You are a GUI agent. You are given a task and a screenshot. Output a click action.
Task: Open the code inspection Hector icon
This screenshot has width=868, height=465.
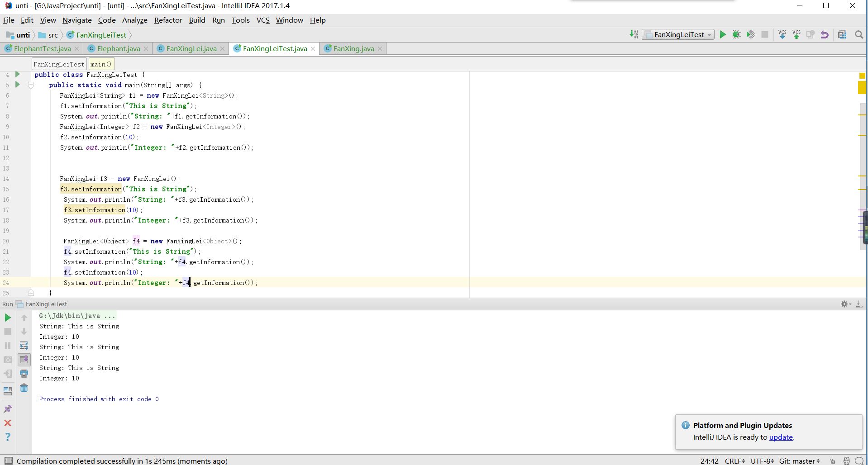(x=847, y=461)
